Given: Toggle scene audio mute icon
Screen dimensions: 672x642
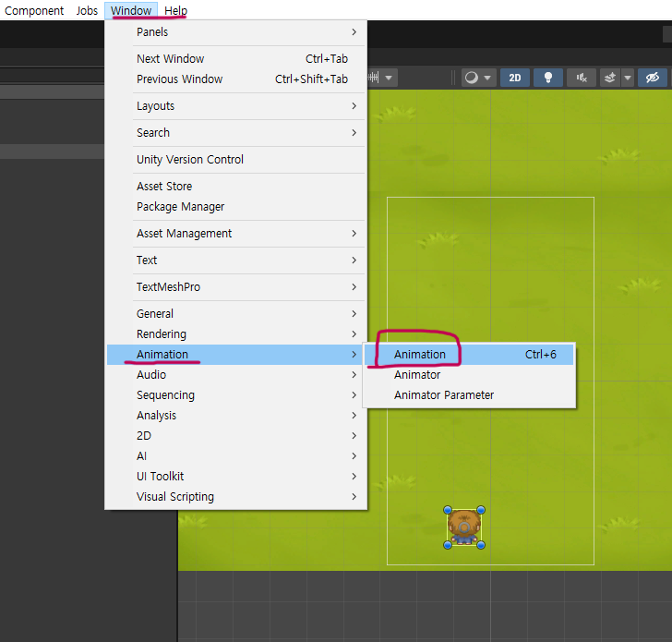Looking at the screenshot, I should (581, 78).
